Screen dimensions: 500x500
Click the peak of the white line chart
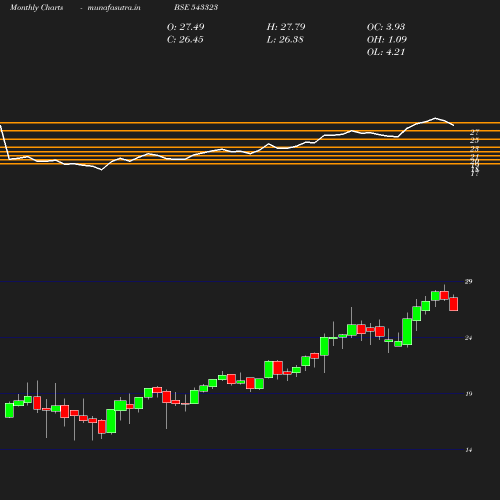coord(435,118)
